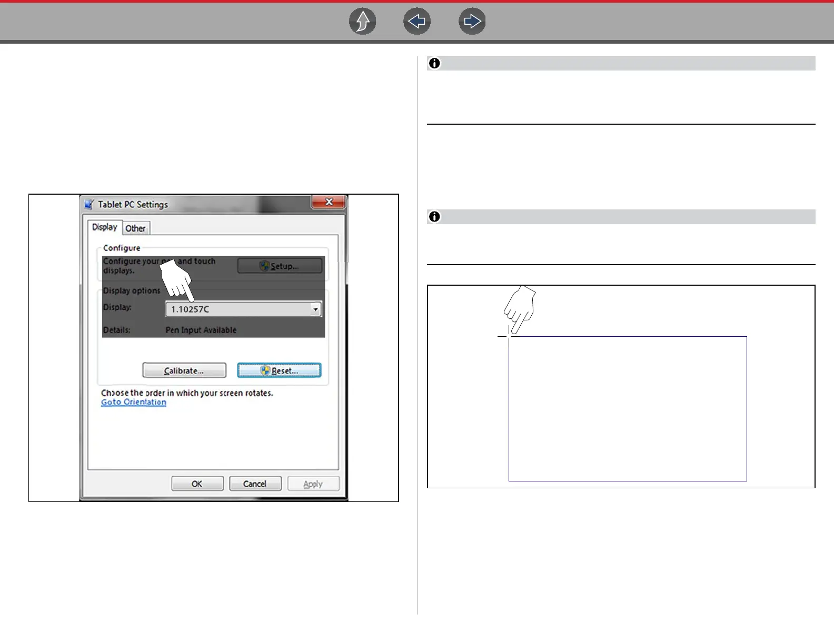The height and width of the screenshot is (644, 834).
Task: Click the 'Pen Input Available' details text
Action: point(201,330)
